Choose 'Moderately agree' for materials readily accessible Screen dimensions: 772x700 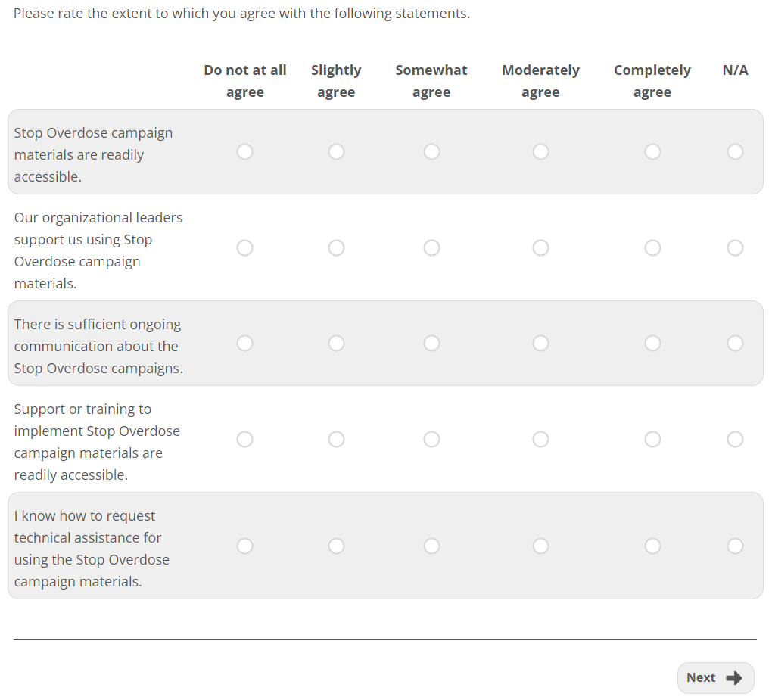tap(540, 152)
